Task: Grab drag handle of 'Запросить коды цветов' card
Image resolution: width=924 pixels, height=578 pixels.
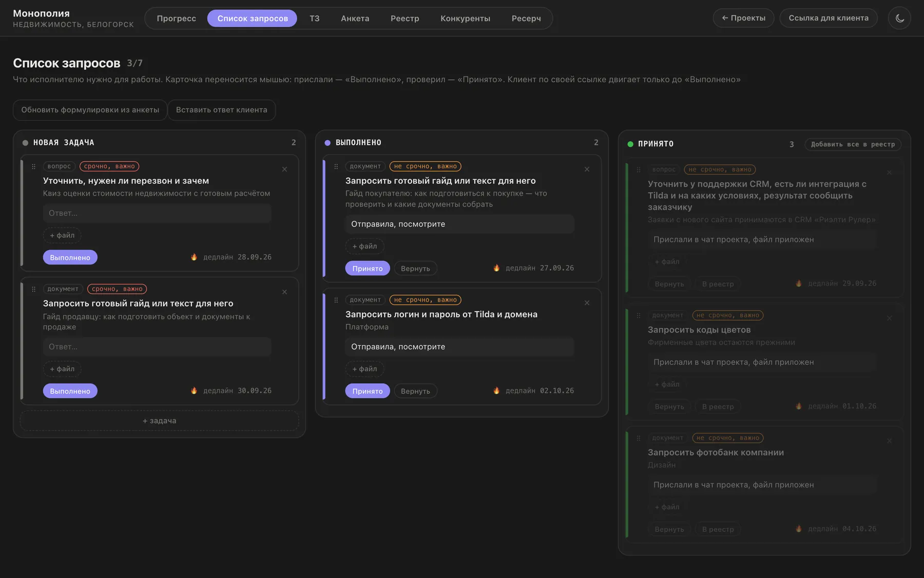Action: (639, 315)
